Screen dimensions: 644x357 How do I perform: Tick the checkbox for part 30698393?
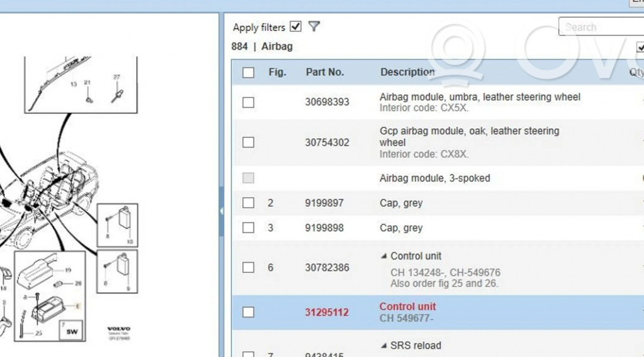[248, 102]
